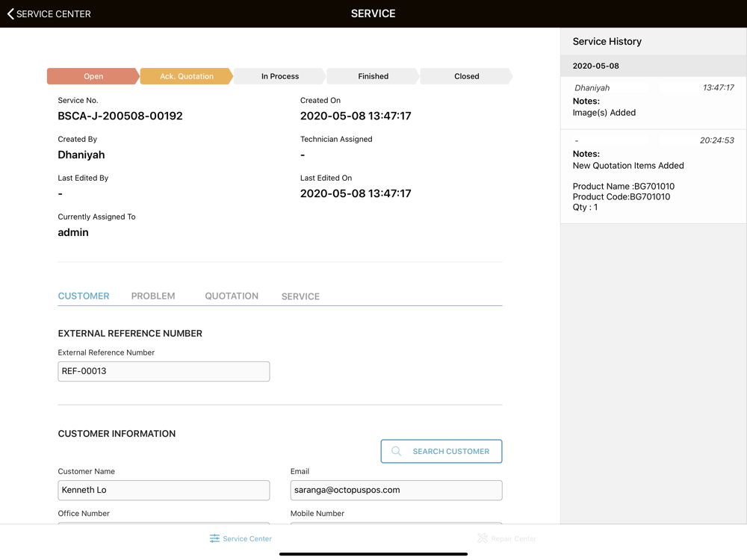Viewport: 747px width, 560px height.
Task: Choose the Closed status step
Action: [466, 76]
